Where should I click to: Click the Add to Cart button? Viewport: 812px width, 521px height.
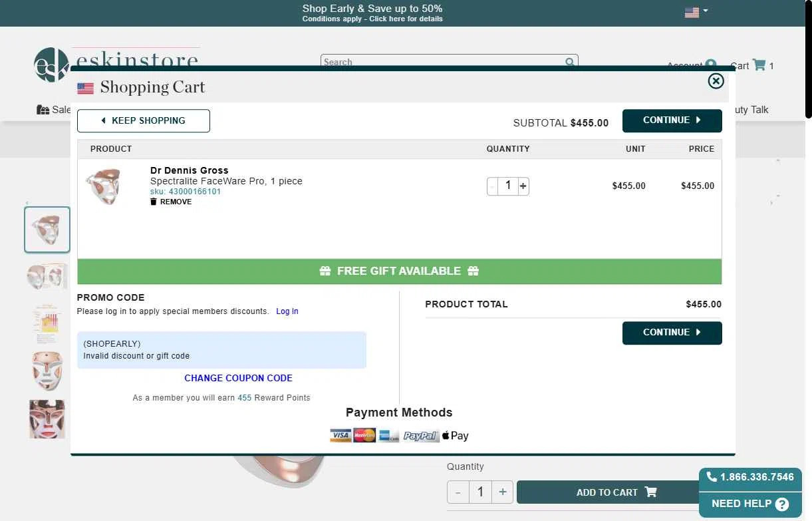tap(616, 492)
